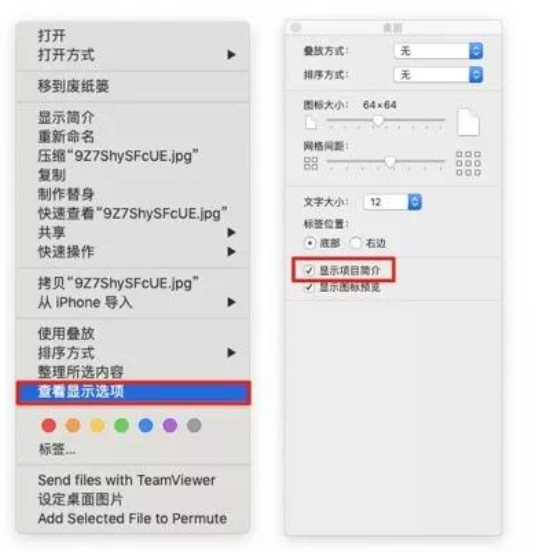
Task: Select the 右边 label position radio button
Action: click(x=356, y=243)
